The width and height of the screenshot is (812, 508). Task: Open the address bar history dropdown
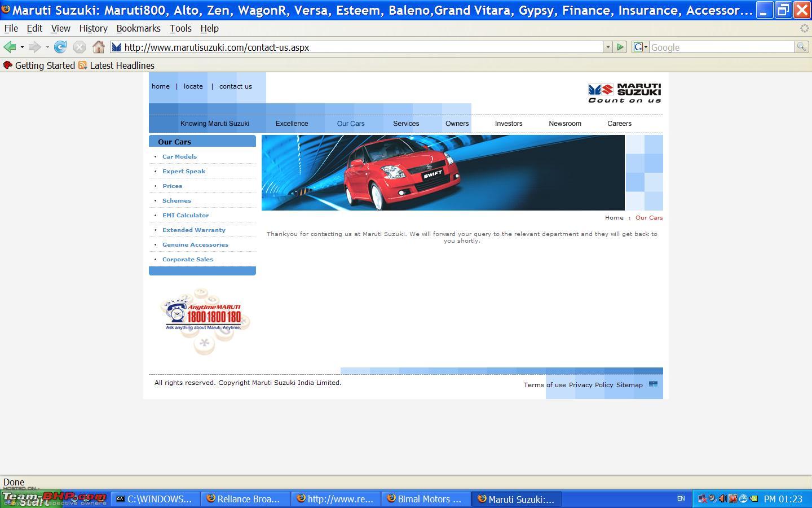[x=608, y=47]
